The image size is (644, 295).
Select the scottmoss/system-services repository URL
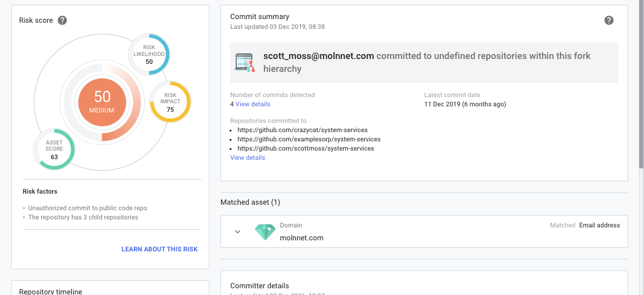(x=306, y=149)
